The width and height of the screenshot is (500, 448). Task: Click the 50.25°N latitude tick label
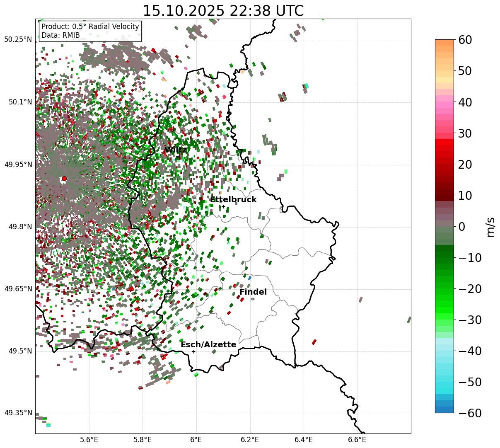click(x=18, y=40)
